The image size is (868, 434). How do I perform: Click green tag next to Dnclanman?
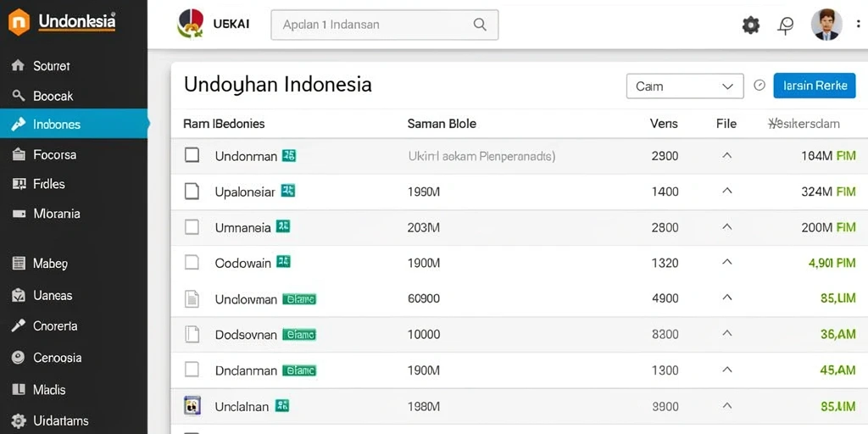(299, 370)
